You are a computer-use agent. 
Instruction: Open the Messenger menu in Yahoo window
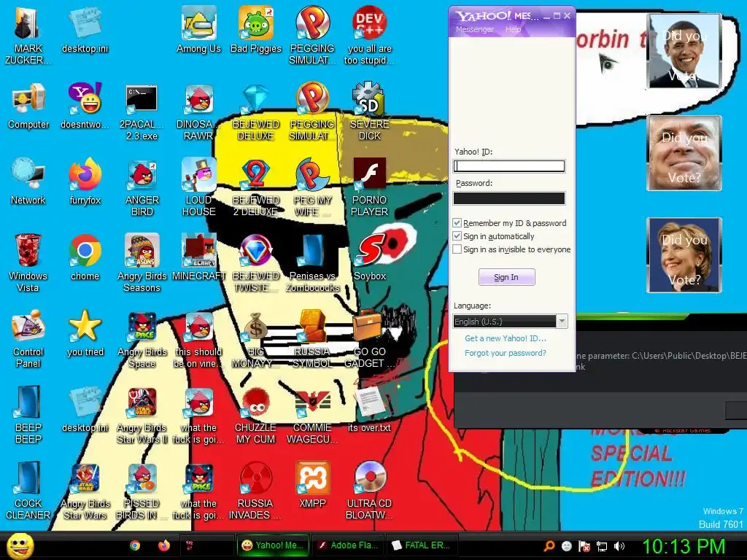[474, 29]
